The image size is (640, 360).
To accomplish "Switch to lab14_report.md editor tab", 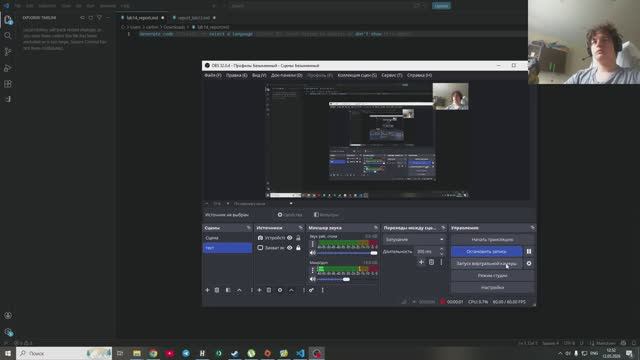I will pyautogui.click(x=142, y=18).
